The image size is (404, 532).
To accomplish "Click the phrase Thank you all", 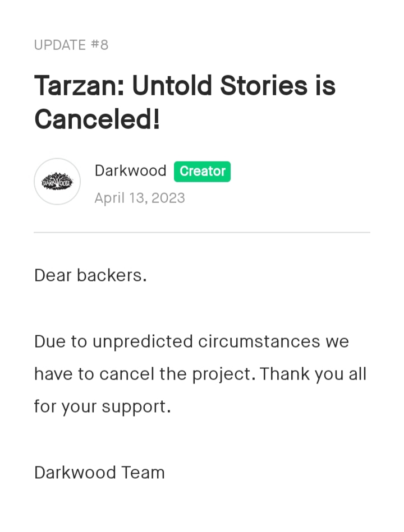I will point(313,374).
